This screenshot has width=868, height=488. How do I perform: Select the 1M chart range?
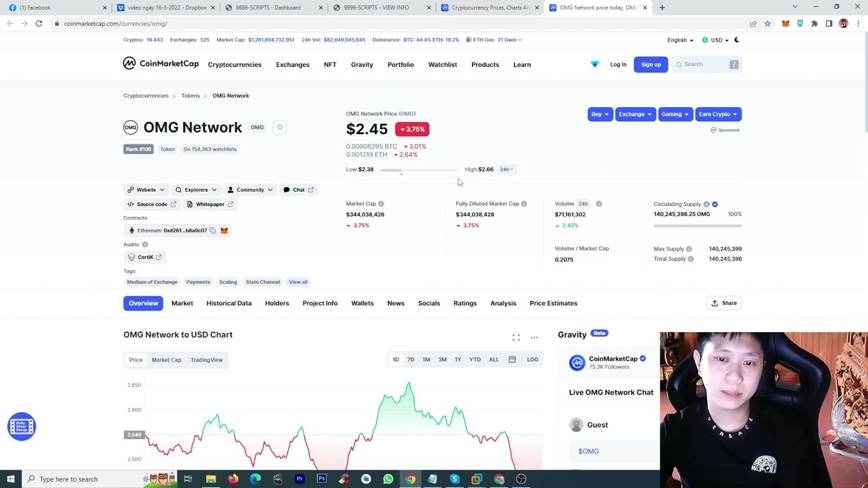[426, 360]
